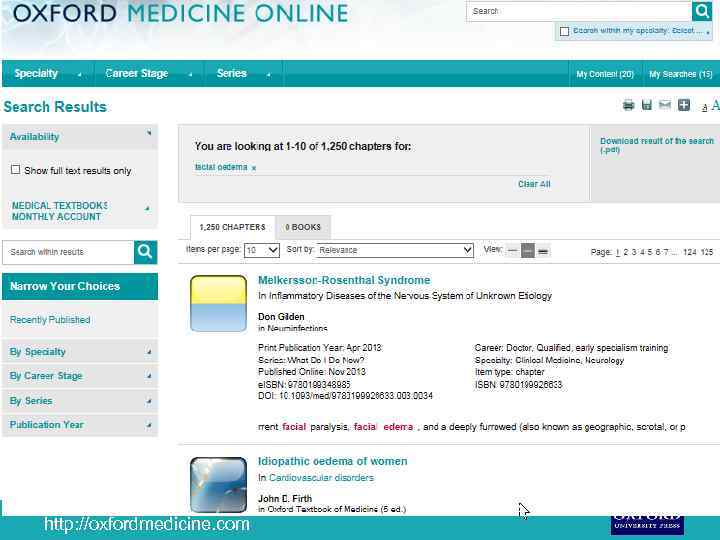This screenshot has height=540, width=720.
Task: Click the email envelope icon
Action: pyautogui.click(x=664, y=105)
